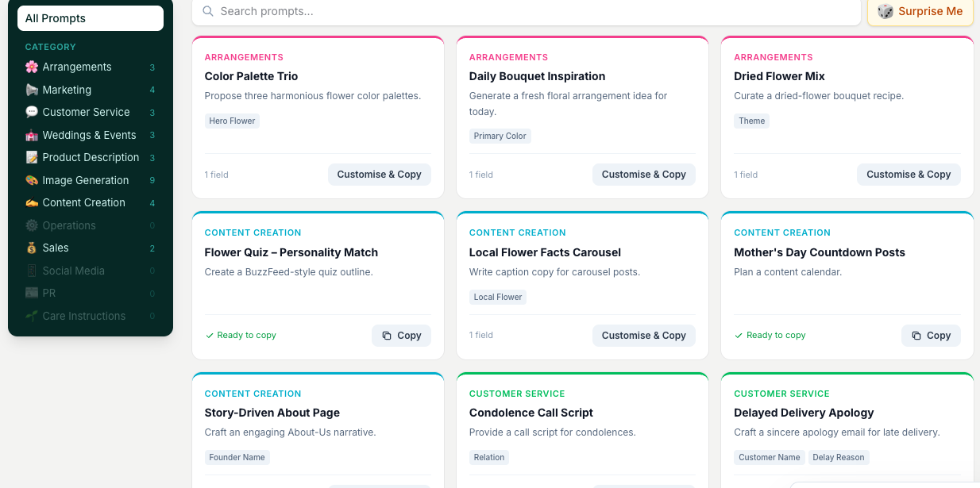Screen dimensions: 980x488
Task: Click the seedling icon beside Care Instructions
Action: (32, 316)
